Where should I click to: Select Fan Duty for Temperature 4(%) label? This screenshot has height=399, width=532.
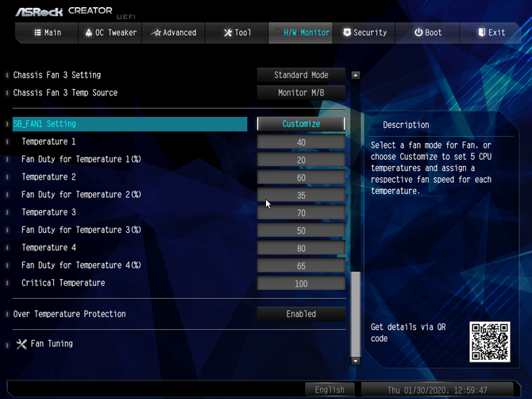81,265
